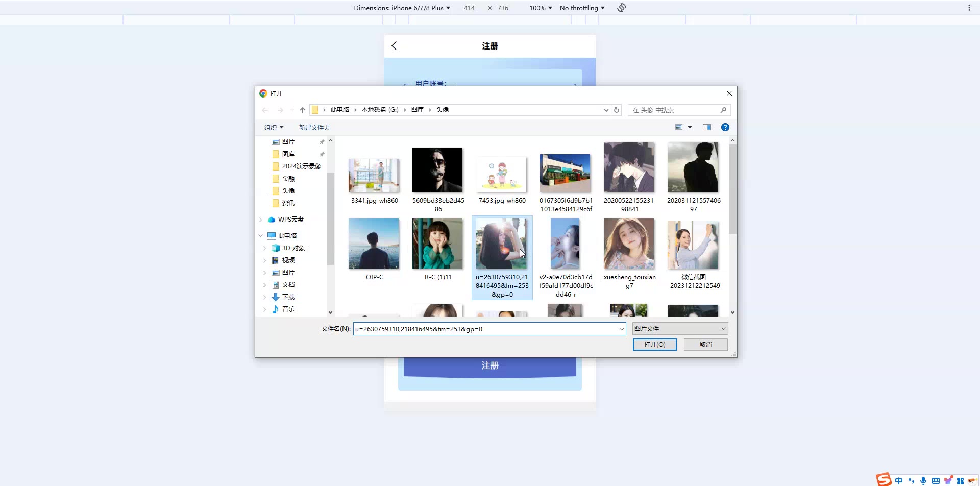Click the Sogou input method S icon

(x=884, y=479)
